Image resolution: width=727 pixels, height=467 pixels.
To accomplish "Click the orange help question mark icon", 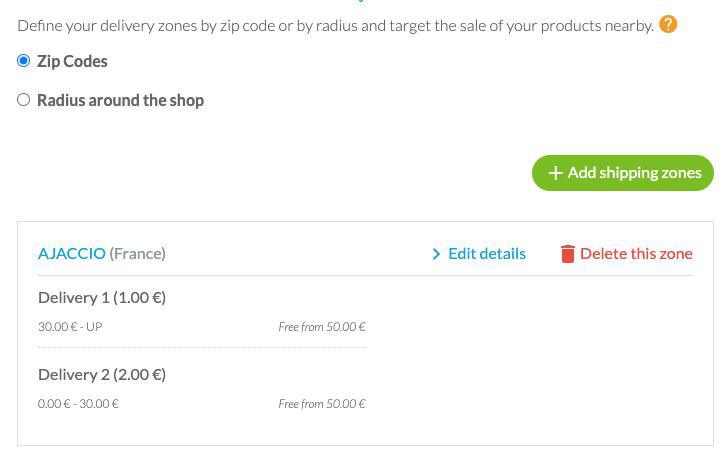I will click(668, 24).
